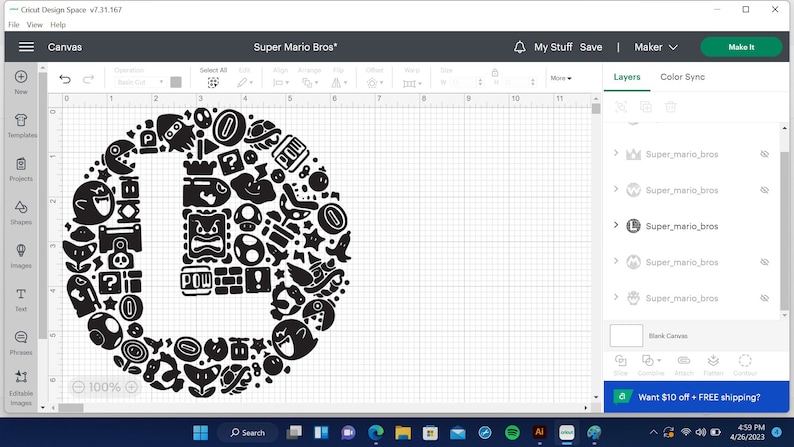Click the Canvas label
794x447 pixels.
point(65,47)
